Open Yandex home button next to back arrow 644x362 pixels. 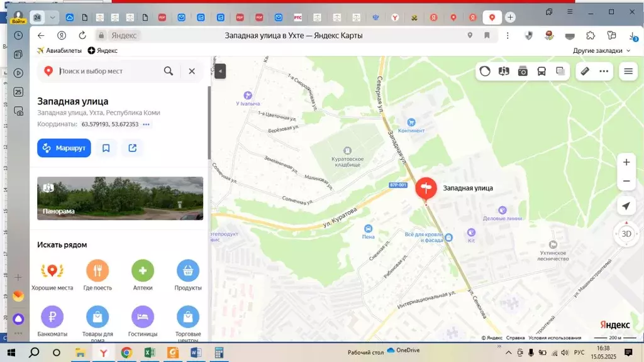click(62, 35)
